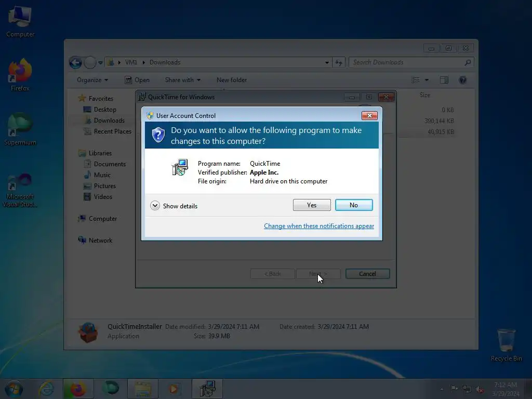Click the UAC shield question icon
Viewport: 532px width, 399px height.
click(x=158, y=135)
